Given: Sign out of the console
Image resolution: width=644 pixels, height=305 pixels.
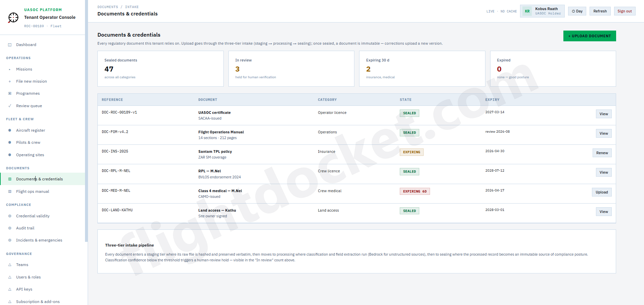Looking at the screenshot, I should [624, 11].
